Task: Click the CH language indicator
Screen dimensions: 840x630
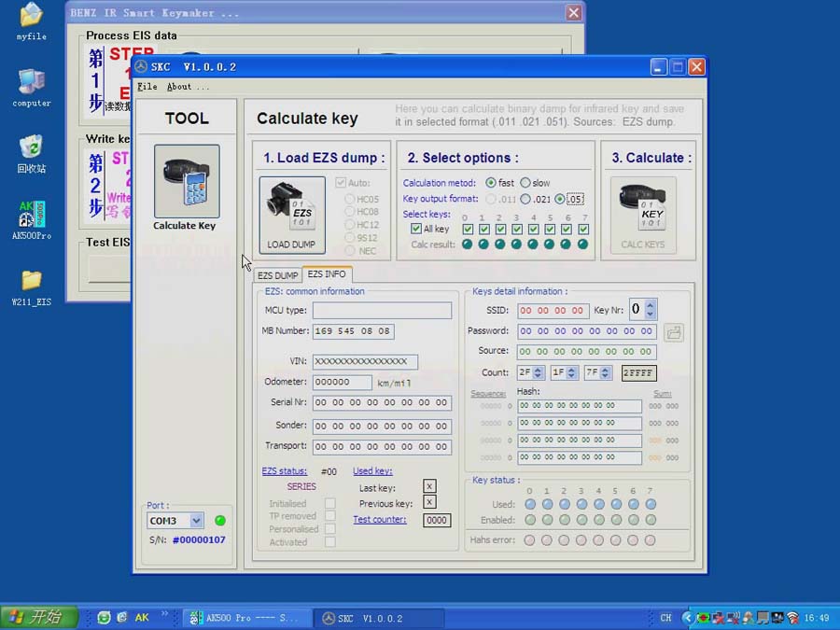Action: point(665,618)
